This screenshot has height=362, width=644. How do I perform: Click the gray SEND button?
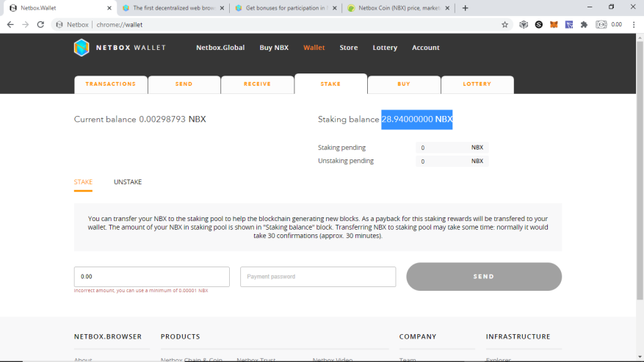(484, 277)
